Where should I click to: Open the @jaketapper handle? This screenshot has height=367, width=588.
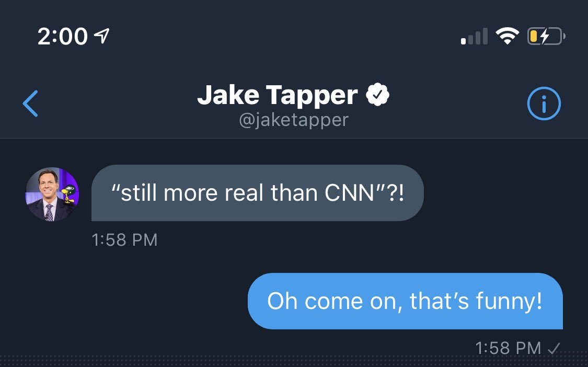294,120
